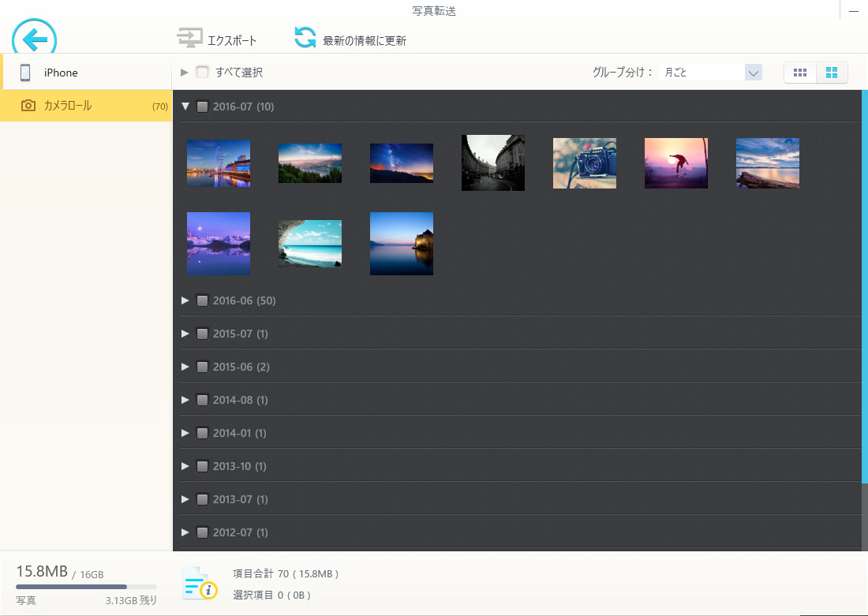The height and width of the screenshot is (616, 868).
Task: Expand the 2016-06 group
Action: (x=185, y=301)
